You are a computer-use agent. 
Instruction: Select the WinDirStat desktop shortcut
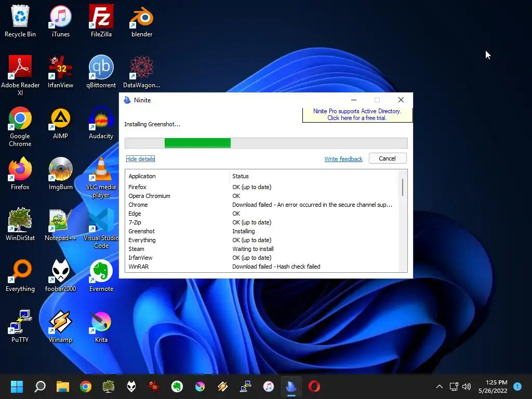[20, 224]
